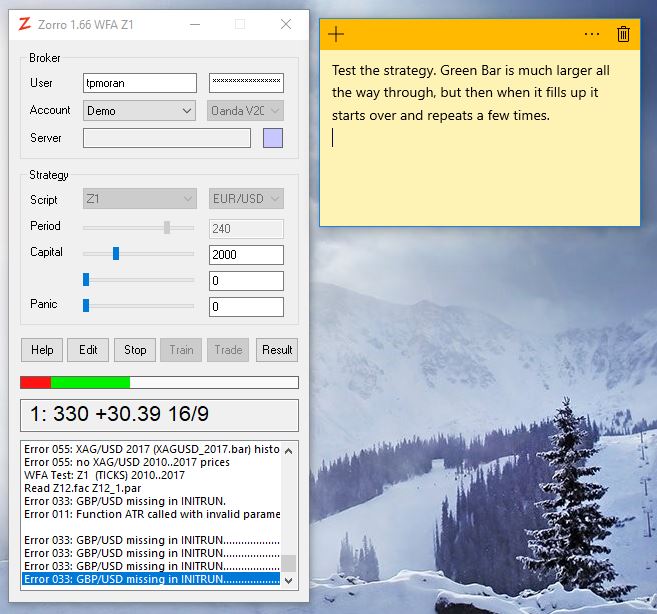Select log line 'Error 011: Function ATR called'
The height and width of the screenshot is (614, 657).
[x=152, y=514]
